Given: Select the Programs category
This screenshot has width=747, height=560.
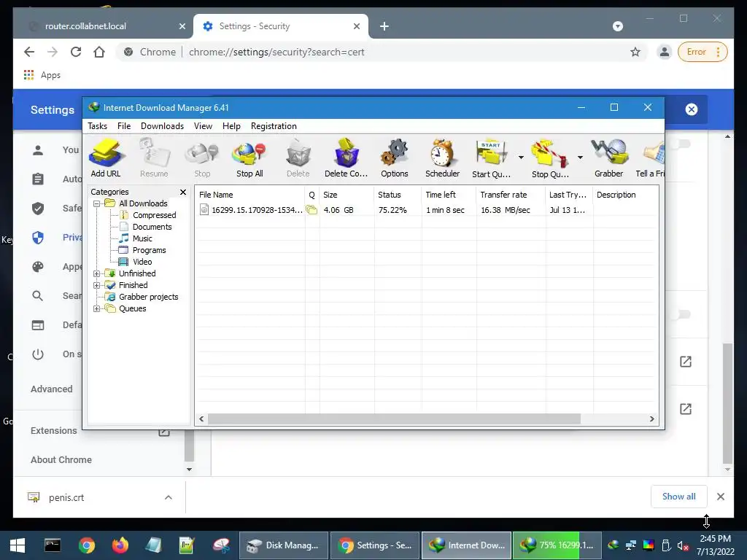Looking at the screenshot, I should 149,250.
